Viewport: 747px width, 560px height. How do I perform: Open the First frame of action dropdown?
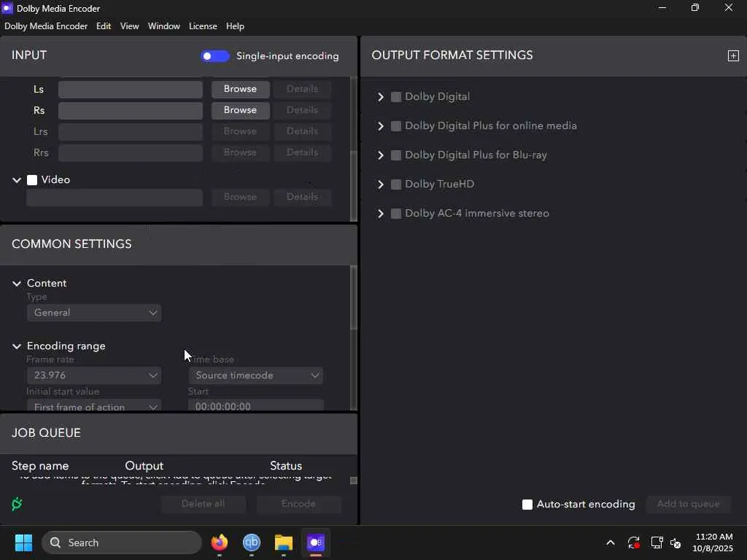(94, 405)
